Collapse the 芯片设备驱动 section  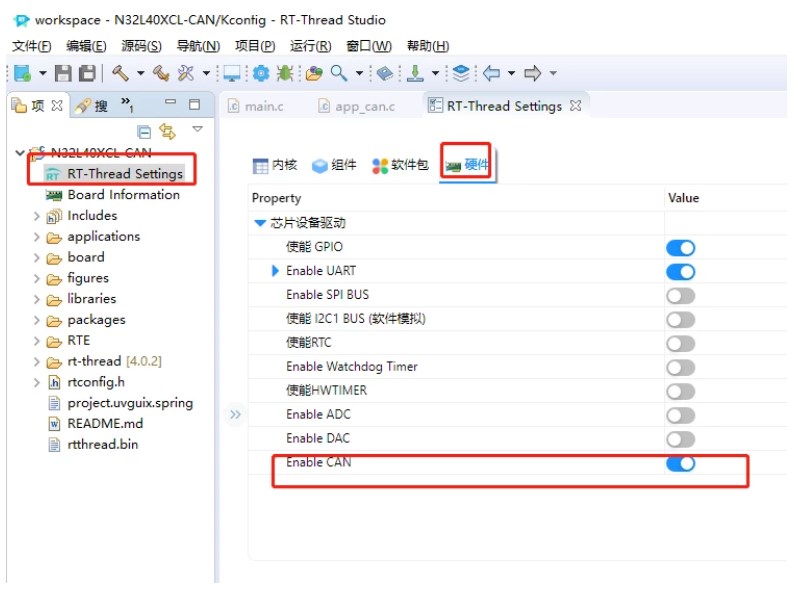pyautogui.click(x=260, y=223)
